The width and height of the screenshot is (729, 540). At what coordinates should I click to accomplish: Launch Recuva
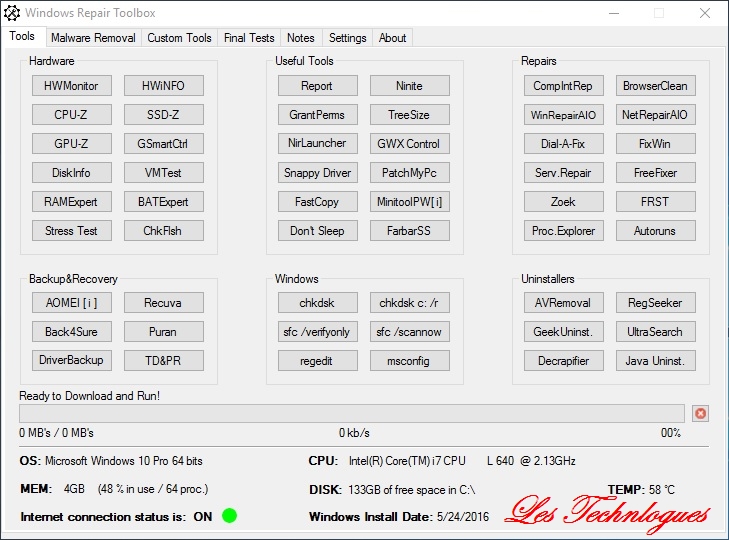(164, 303)
